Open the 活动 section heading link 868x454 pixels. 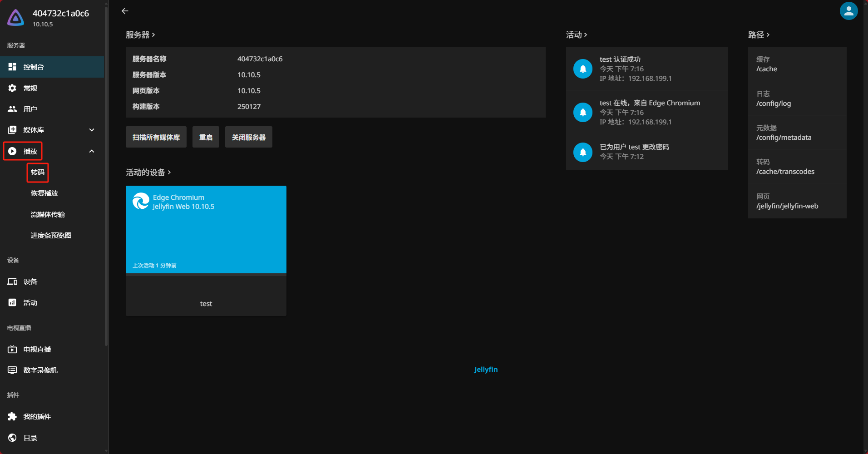(x=577, y=35)
